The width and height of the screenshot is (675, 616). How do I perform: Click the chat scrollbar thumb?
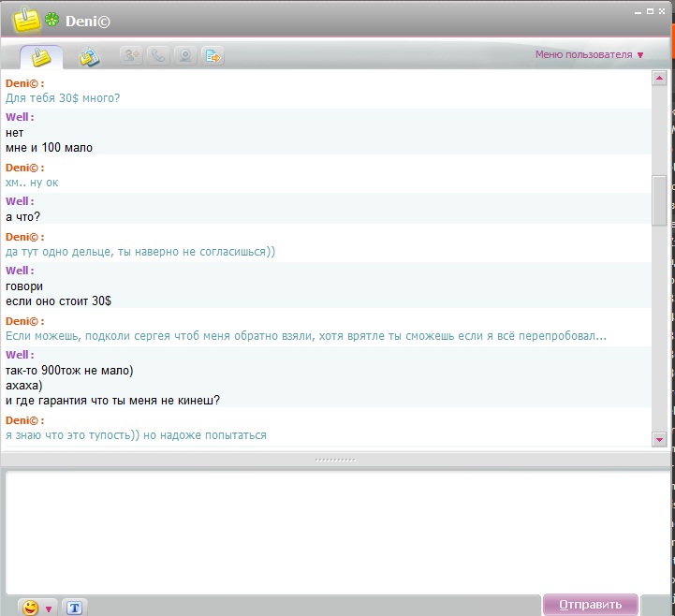(659, 200)
